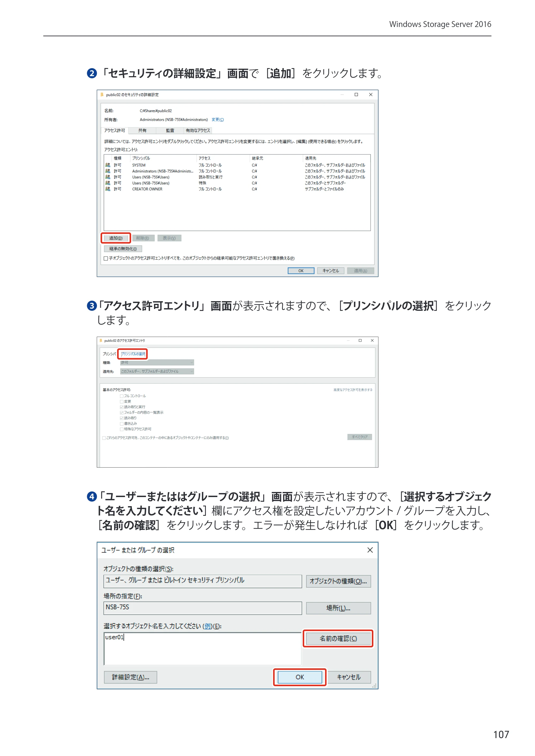Select the Administrators entry user icon

click(x=108, y=171)
